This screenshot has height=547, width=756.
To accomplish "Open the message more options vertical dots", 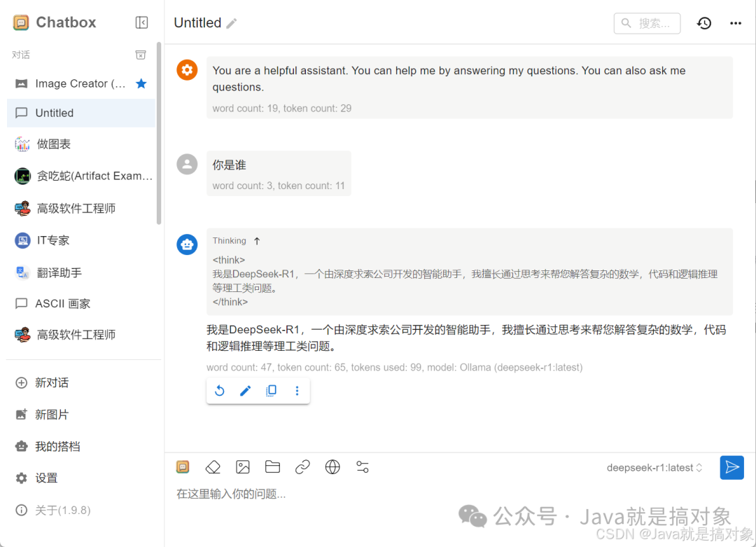I will [297, 391].
